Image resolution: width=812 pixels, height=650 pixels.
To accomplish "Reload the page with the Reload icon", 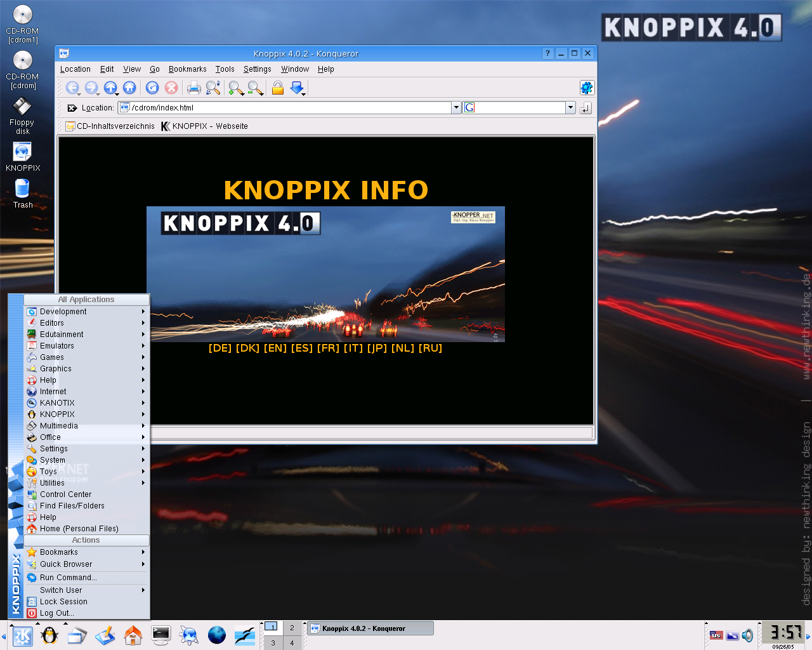I will click(152, 88).
